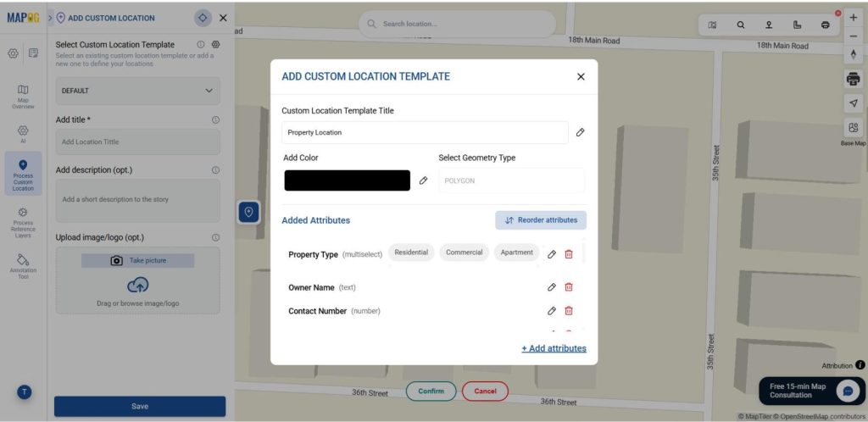This screenshot has width=868, height=422.
Task: Click the Search location box
Action: click(457, 24)
